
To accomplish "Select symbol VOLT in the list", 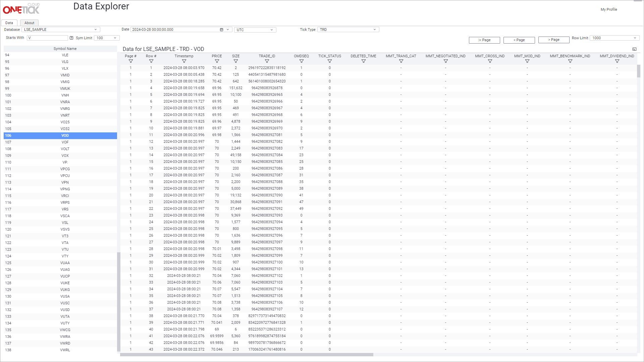I will pos(65,149).
